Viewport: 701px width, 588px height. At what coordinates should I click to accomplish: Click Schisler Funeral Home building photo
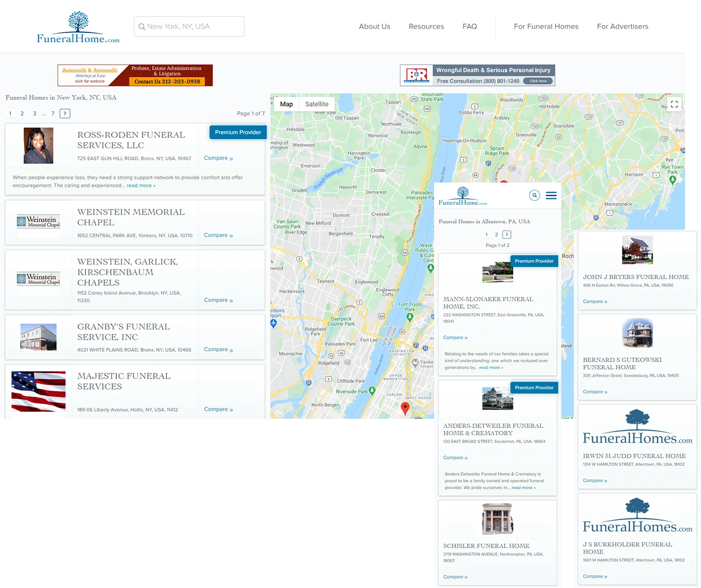tap(497, 519)
